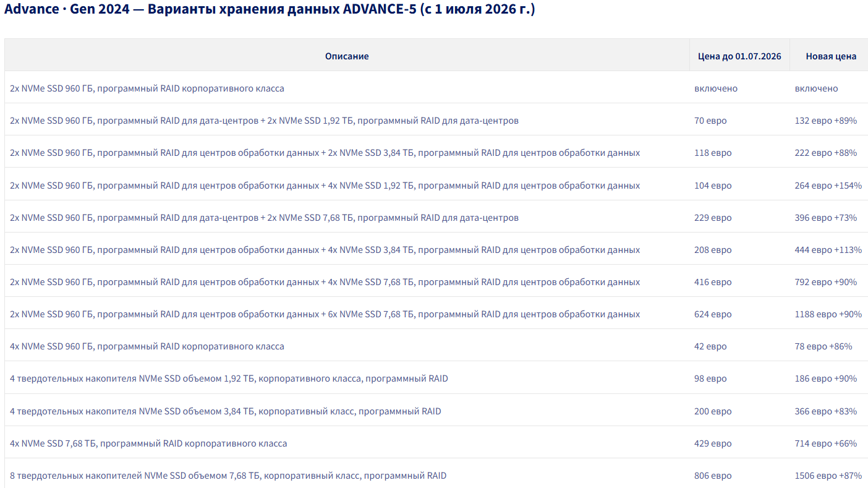Select the description with "+ 2x NVMe SSD 3,84 ТБ"
The height and width of the screenshot is (488, 868).
[325, 153]
